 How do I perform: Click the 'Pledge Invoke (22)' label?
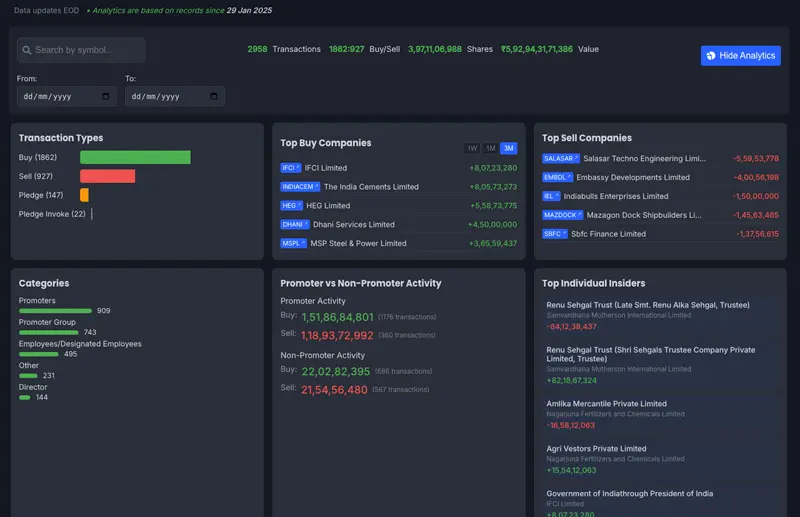click(x=52, y=214)
